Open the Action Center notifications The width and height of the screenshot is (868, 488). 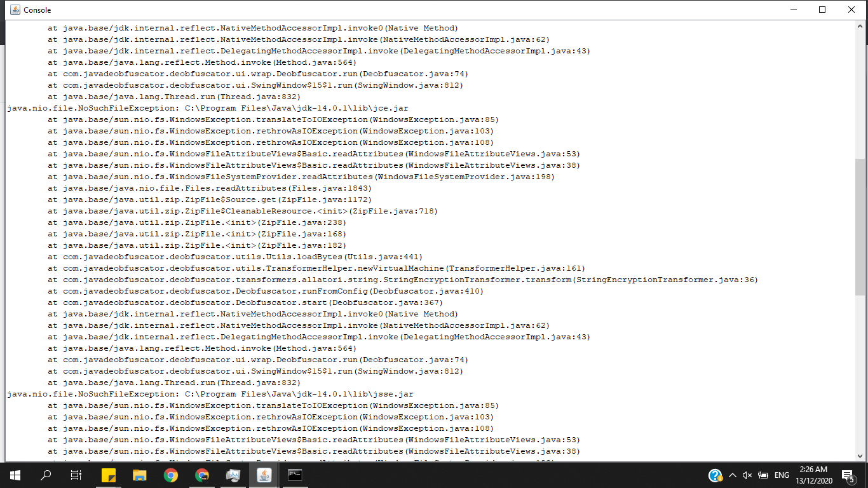(x=846, y=475)
